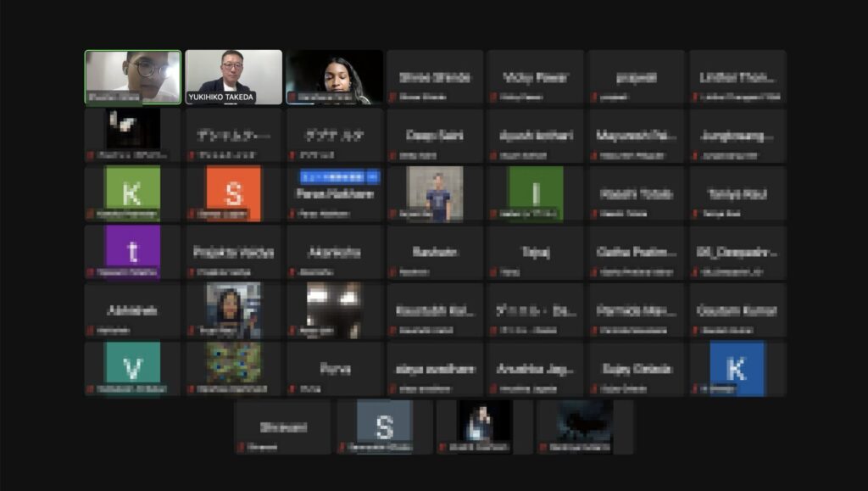Select the Abhishek participant tile

[x=132, y=310]
